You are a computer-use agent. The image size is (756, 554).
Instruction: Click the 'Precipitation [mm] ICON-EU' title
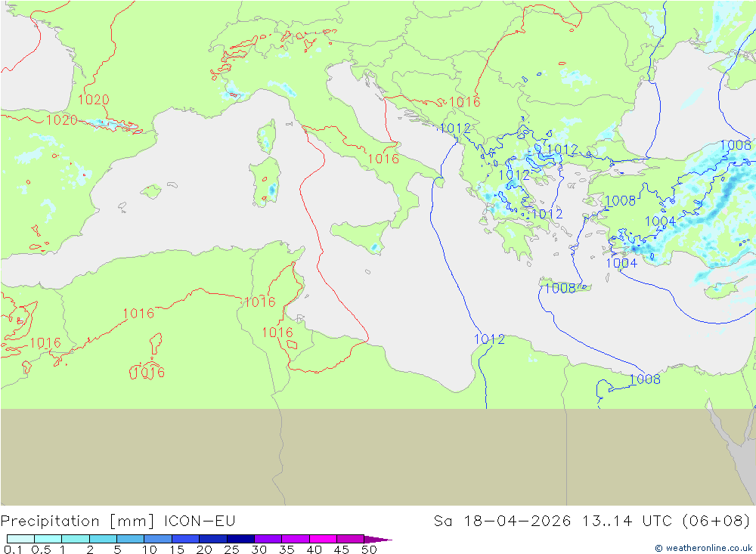(118, 522)
